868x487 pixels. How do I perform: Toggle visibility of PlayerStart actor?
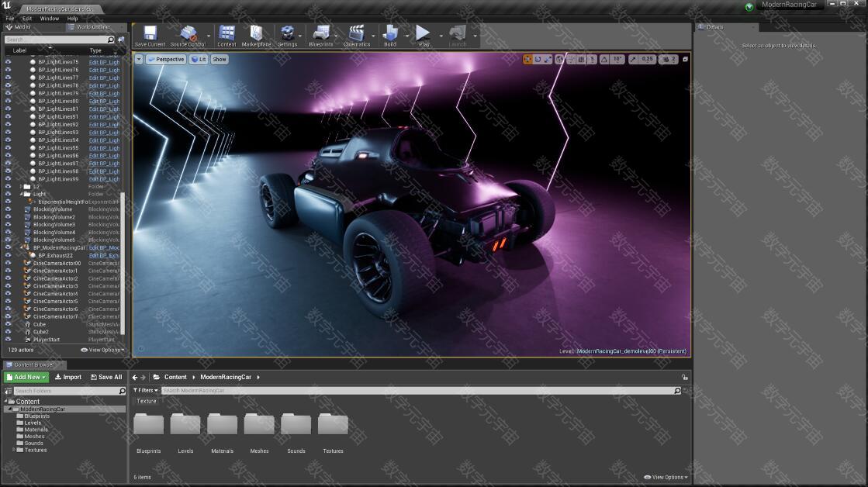[x=9, y=340]
